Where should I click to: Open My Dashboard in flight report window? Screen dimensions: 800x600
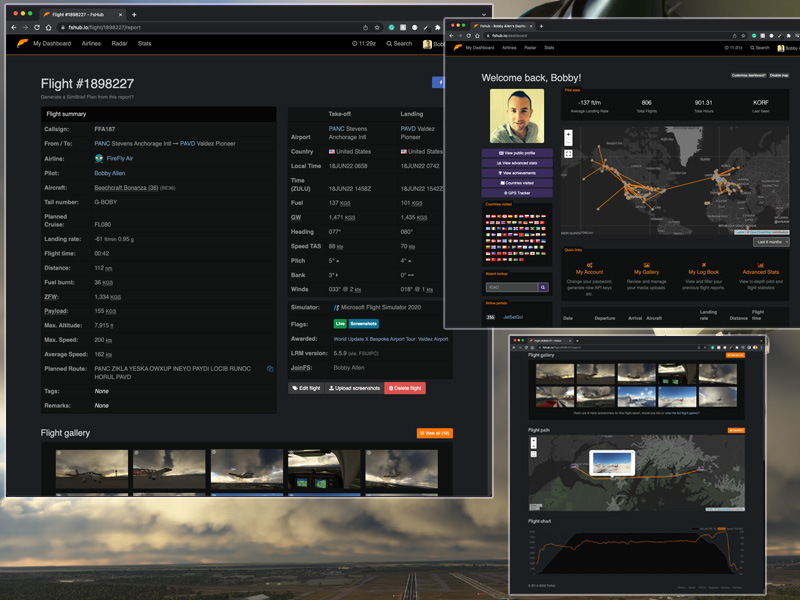[52, 43]
